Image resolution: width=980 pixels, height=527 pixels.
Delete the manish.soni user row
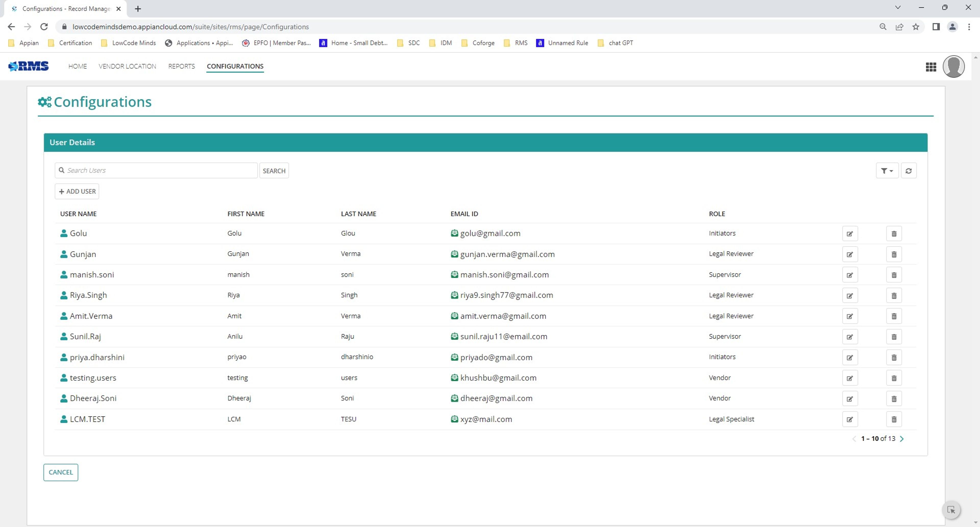894,275
